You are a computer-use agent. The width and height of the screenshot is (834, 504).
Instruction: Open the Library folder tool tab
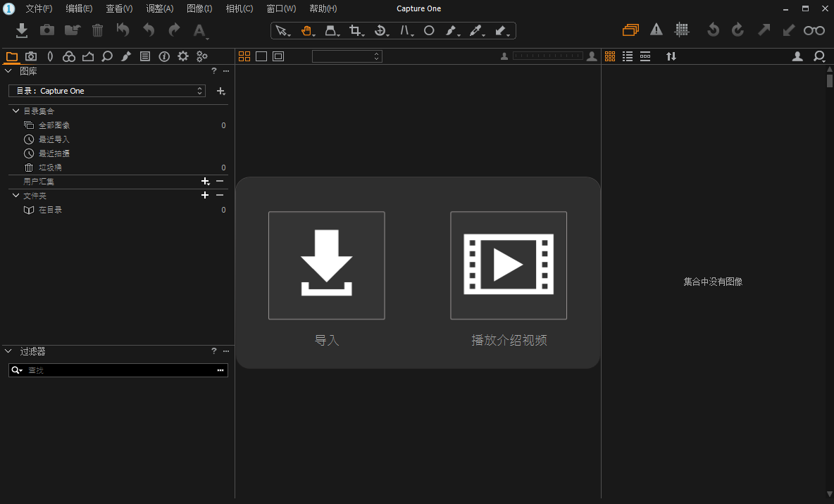tap(12, 56)
